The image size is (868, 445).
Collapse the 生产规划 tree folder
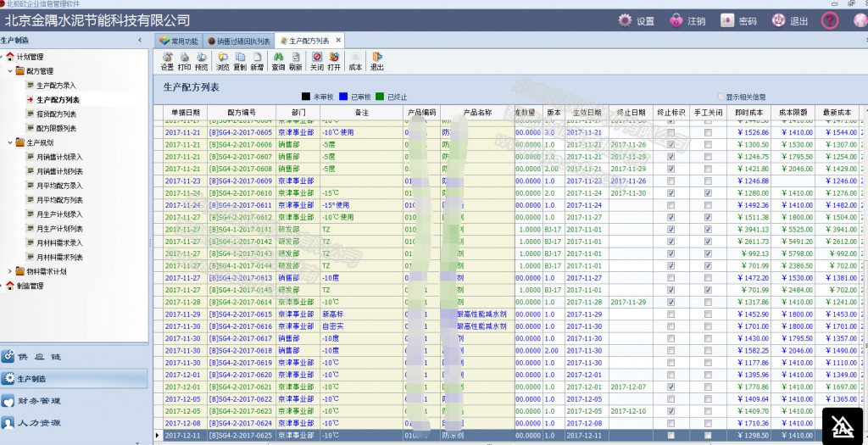click(x=10, y=142)
